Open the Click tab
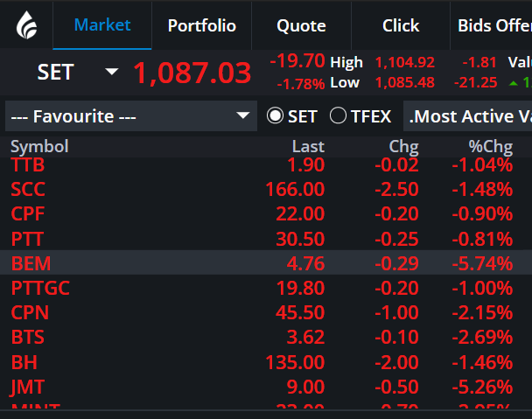The height and width of the screenshot is (419, 532). click(x=401, y=25)
